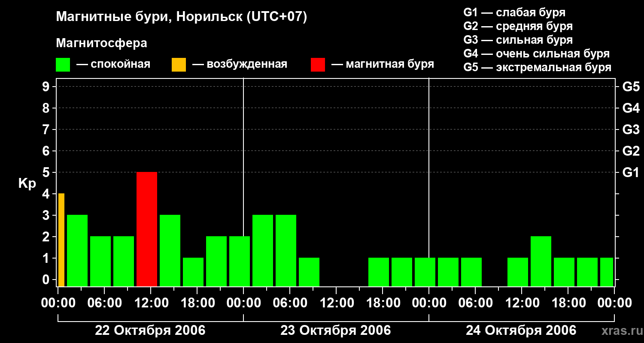The image size is (644, 343).
Task: Click the 06:00 time label for 24 October
Action: pyautogui.click(x=475, y=303)
